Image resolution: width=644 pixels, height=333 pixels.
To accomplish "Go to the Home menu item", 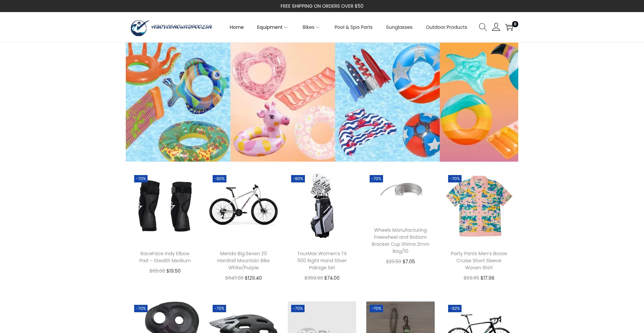I will coord(236,27).
